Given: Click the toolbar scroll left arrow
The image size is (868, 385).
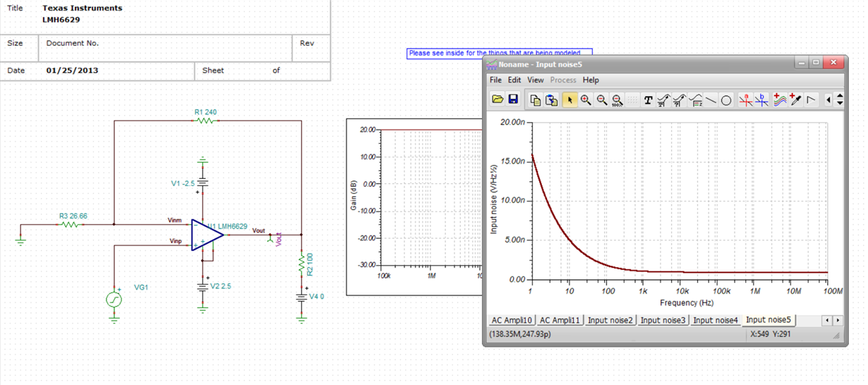Looking at the screenshot, I should (x=828, y=100).
